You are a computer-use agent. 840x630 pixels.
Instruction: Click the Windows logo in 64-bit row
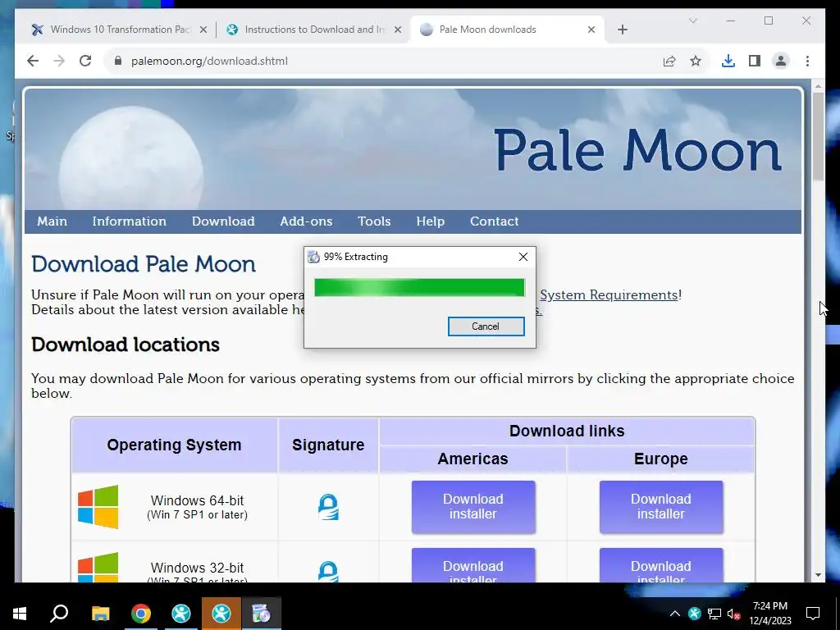[x=98, y=507]
